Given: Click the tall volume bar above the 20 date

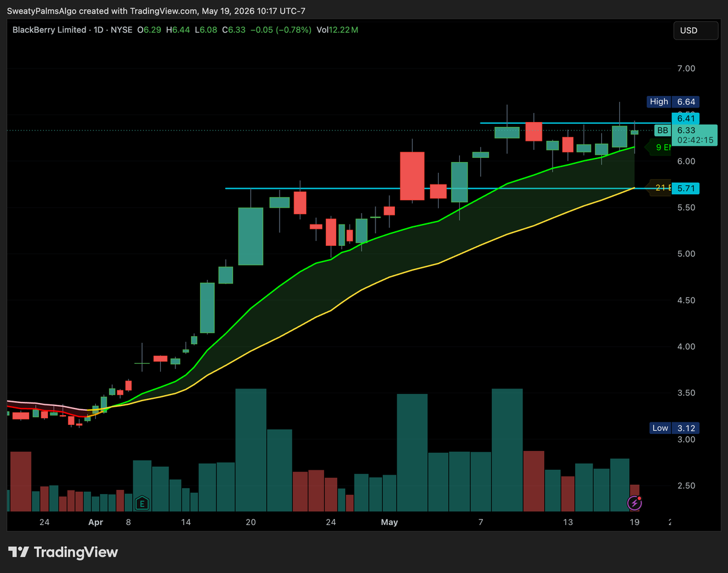Looking at the screenshot, I should click(251, 450).
